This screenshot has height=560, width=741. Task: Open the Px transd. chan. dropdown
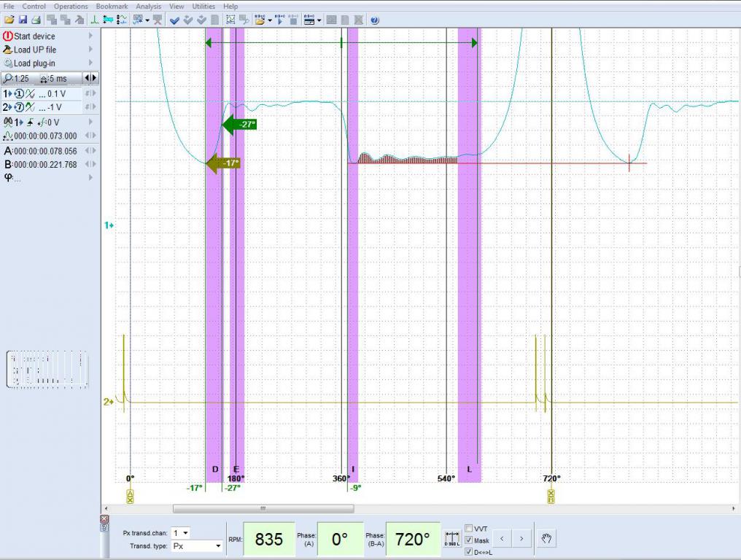click(181, 533)
